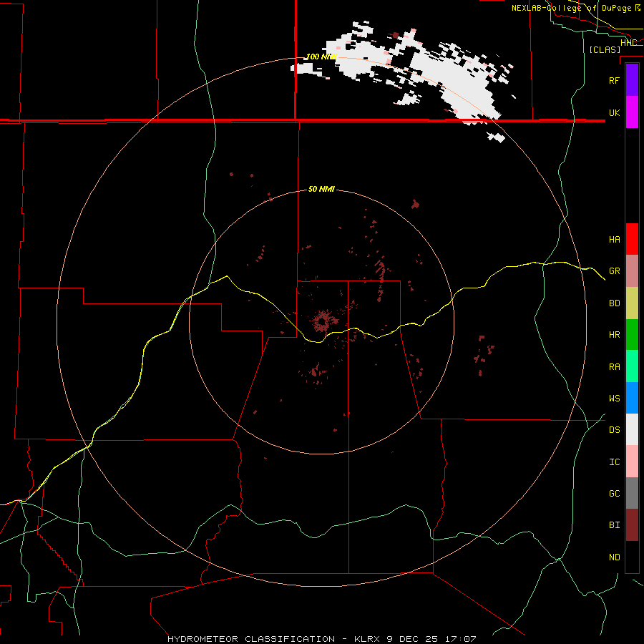Click the HHC product label

(628, 42)
